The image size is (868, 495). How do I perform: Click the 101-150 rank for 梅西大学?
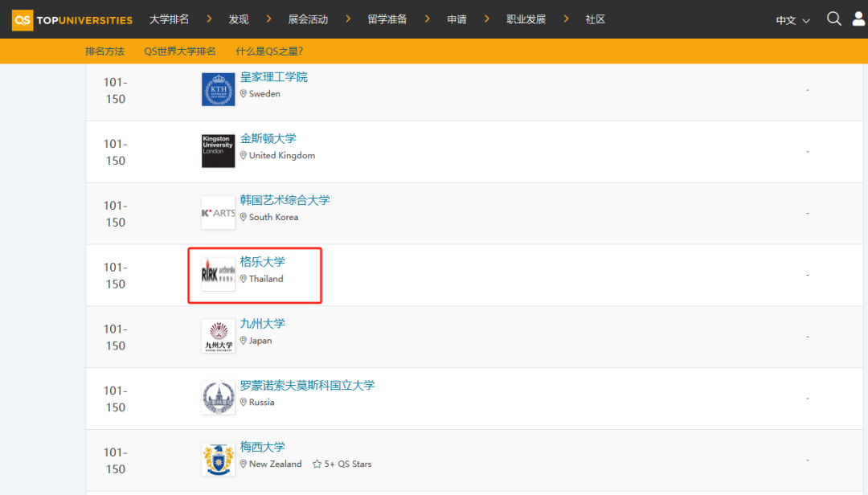click(x=115, y=460)
